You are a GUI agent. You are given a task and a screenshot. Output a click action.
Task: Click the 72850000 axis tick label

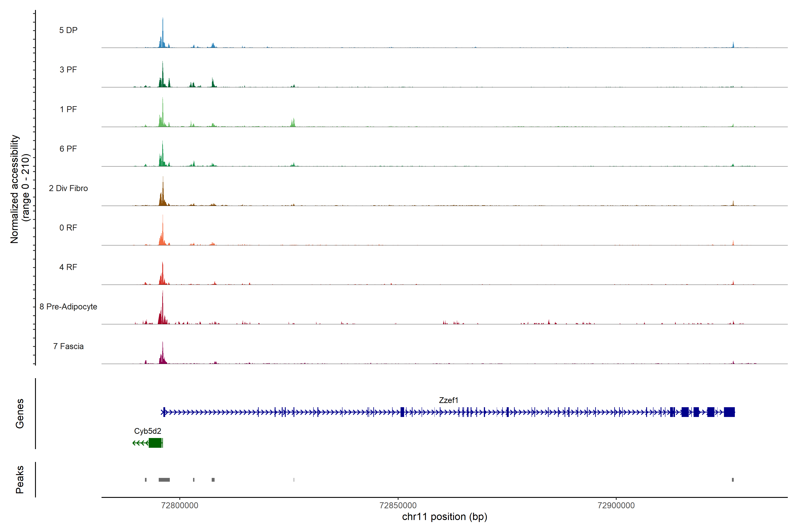(x=398, y=505)
